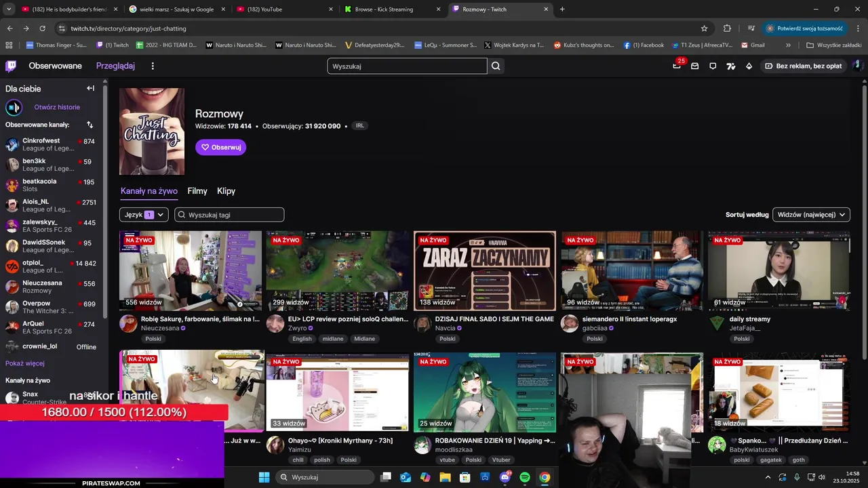Viewport: 868px width, 488px height.
Task: Click the gabciiaa channel name link
Action: 595,328
